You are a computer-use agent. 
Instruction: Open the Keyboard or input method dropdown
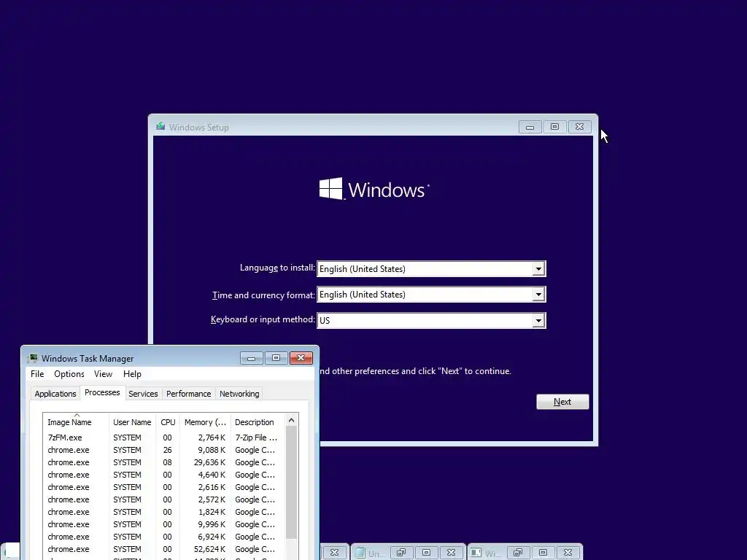(538, 321)
